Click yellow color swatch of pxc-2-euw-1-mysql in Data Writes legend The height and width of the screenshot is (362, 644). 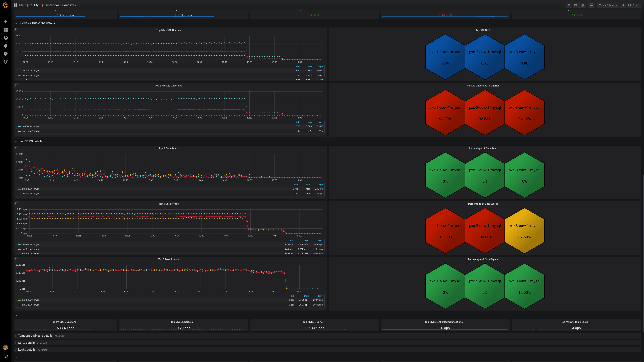point(19,249)
